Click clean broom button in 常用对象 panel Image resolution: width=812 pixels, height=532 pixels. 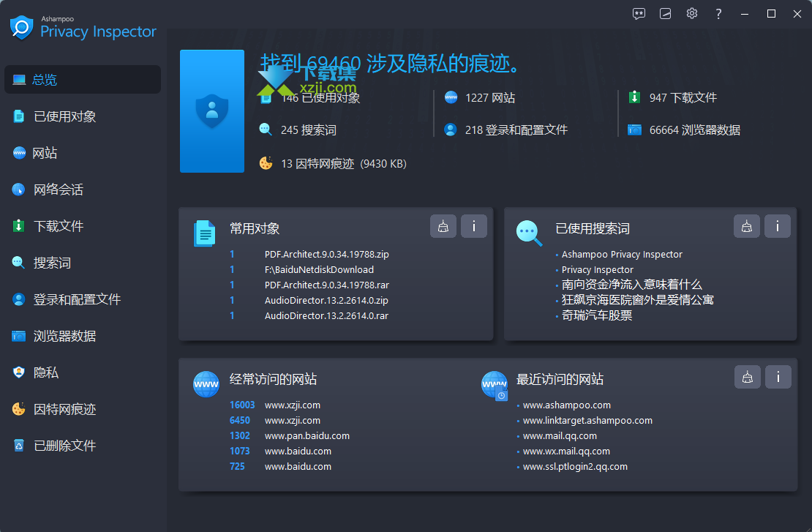click(443, 226)
